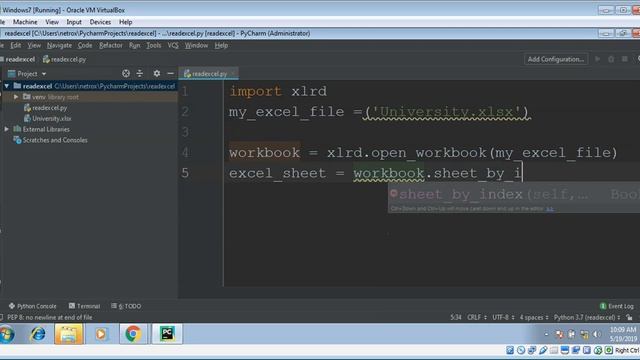Click the volume speaker tray icon

pyautogui.click(x=597, y=334)
